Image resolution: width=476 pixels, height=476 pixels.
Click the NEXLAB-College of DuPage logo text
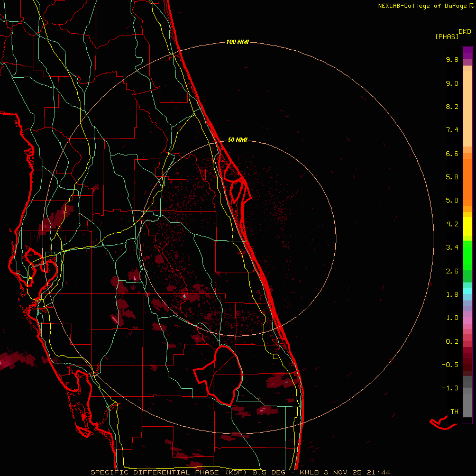(422, 6)
